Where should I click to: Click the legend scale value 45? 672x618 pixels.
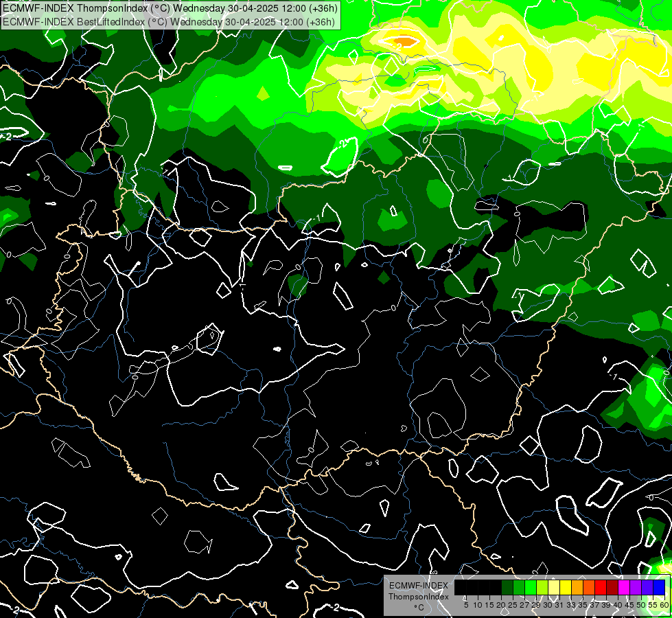(x=629, y=605)
